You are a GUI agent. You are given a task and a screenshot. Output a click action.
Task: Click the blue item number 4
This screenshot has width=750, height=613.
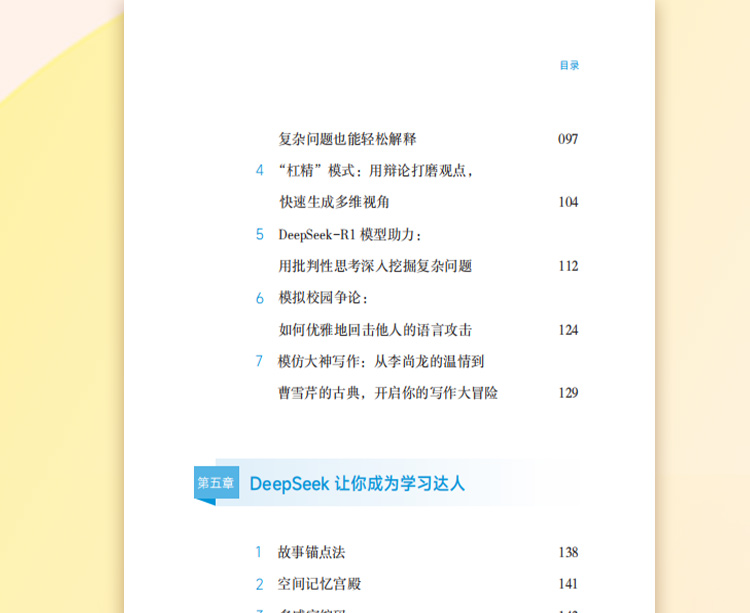[x=259, y=170]
